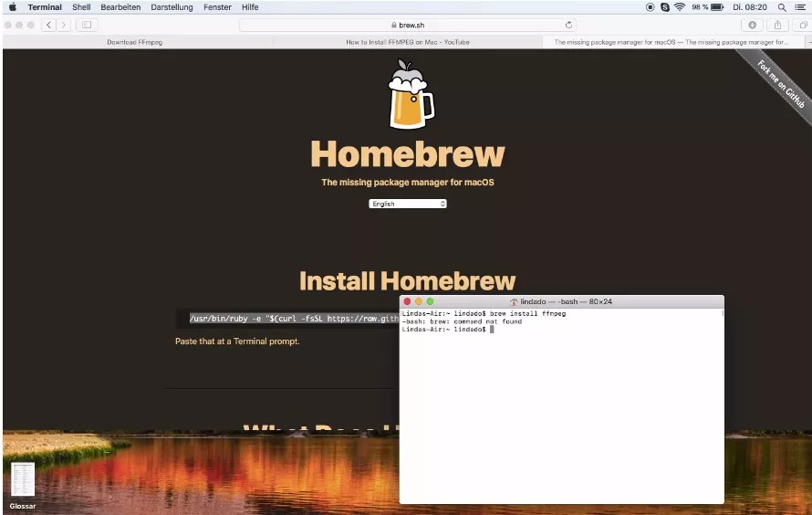Reload the brew.sh page
Viewport: 812px width, 515px height.
click(568, 25)
